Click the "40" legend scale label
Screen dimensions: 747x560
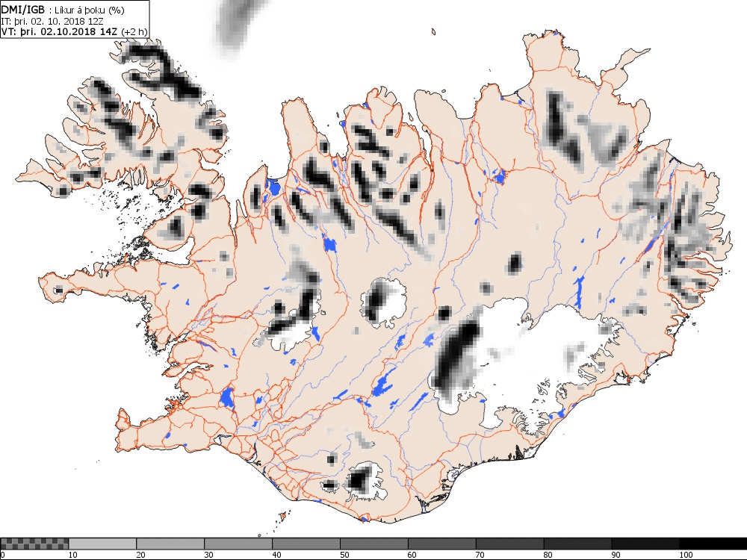277,555
